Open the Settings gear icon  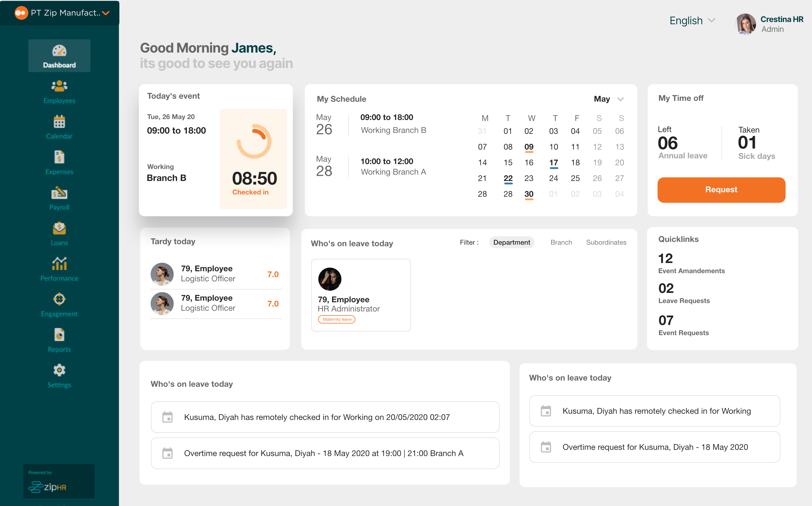(x=59, y=370)
